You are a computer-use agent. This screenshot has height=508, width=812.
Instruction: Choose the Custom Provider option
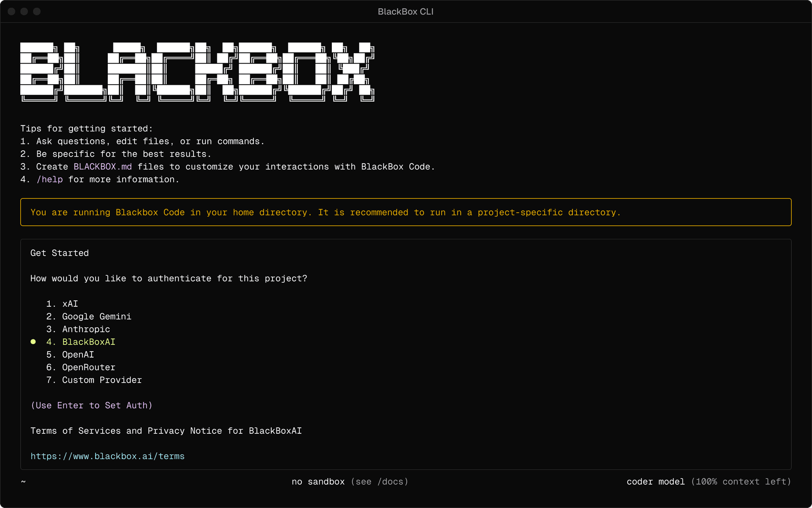click(101, 380)
